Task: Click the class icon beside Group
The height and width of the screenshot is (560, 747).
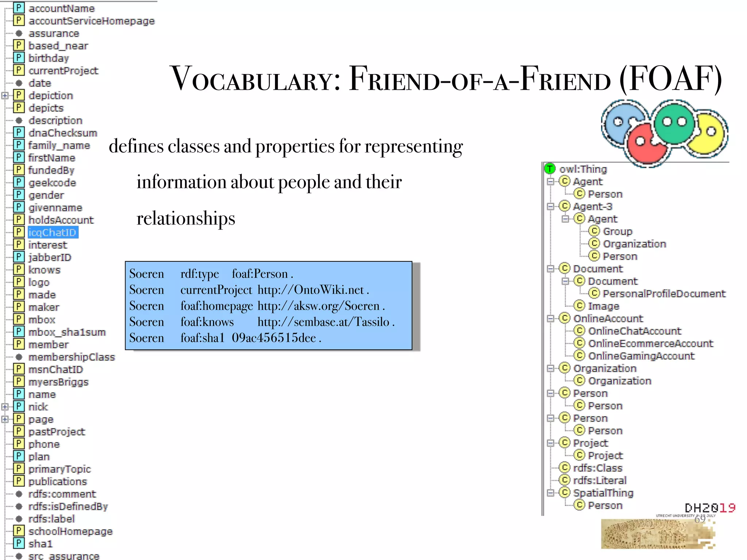Action: [x=594, y=231]
